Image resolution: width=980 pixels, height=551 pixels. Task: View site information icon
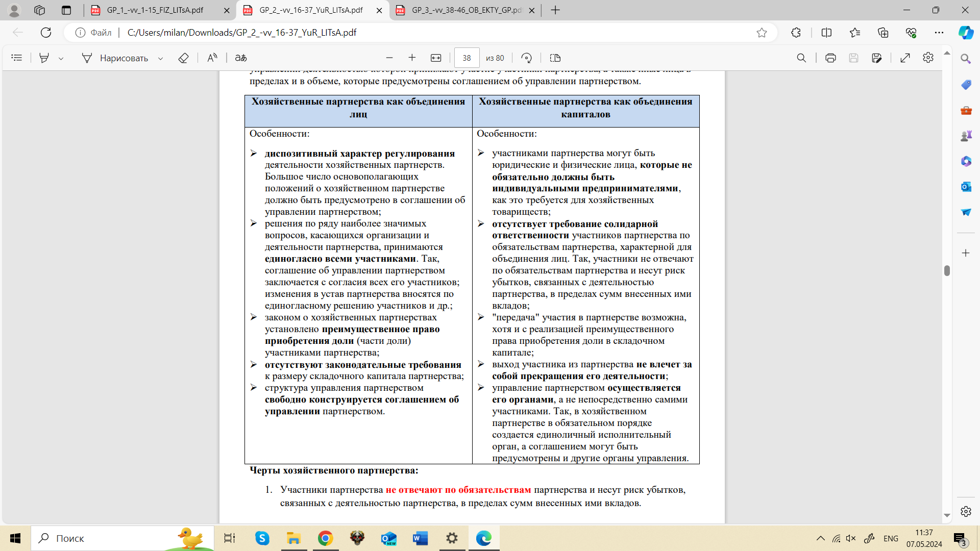tap(80, 33)
